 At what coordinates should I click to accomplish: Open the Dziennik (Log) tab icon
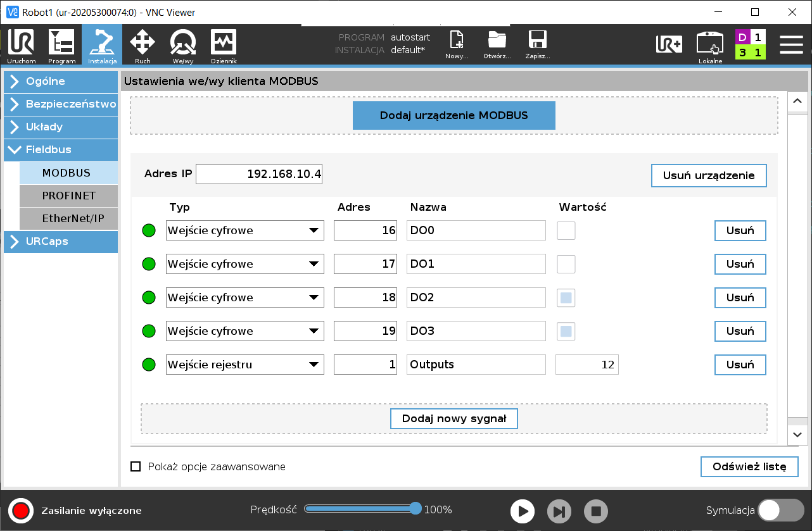224,46
